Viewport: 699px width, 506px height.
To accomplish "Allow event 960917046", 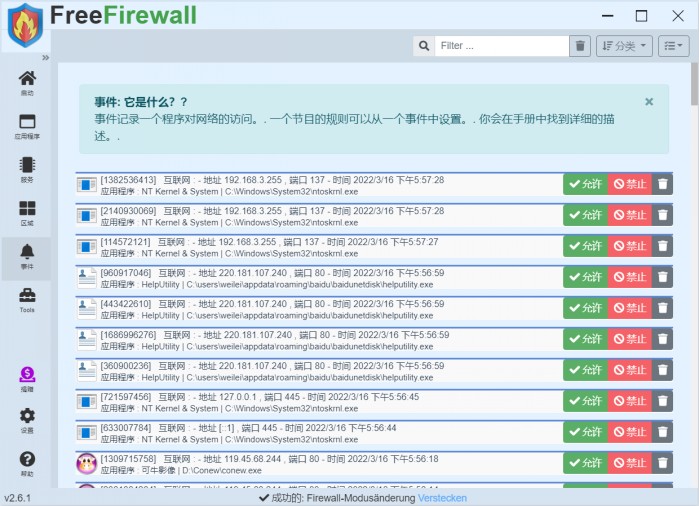I will coord(585,277).
